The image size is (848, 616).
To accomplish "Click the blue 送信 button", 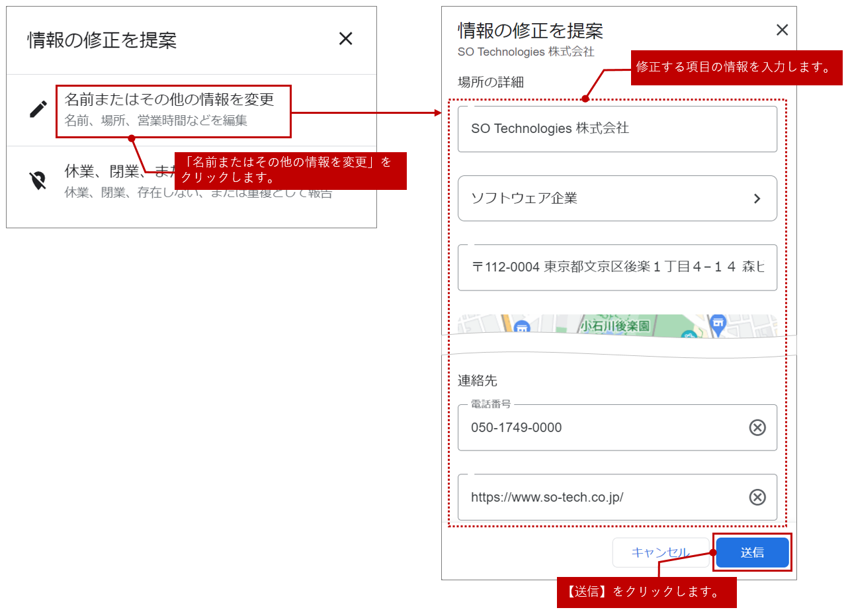I will click(x=752, y=552).
